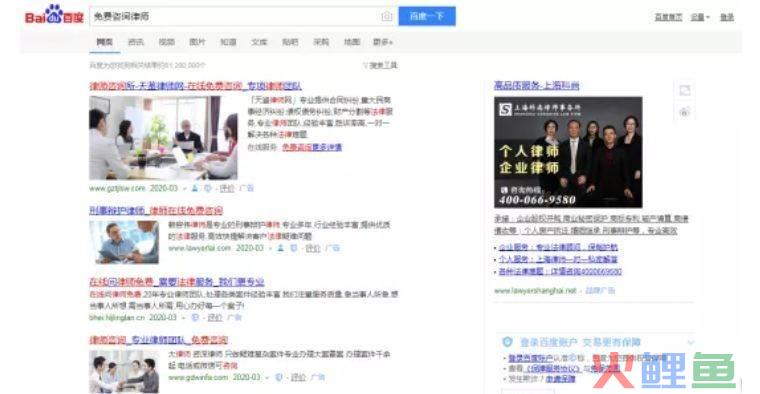Click person icon in www.lawyerlai.com row
Screen dimensions: 760x394
(281, 248)
